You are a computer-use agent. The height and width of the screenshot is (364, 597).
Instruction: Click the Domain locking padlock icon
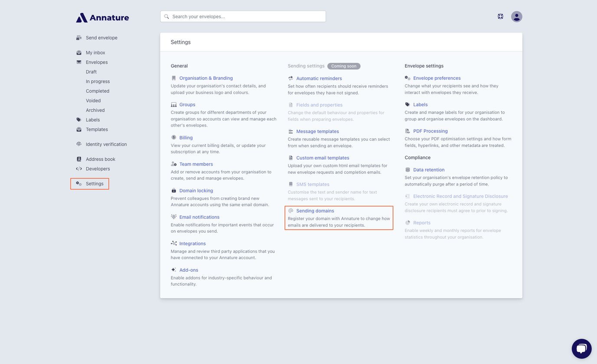174,191
